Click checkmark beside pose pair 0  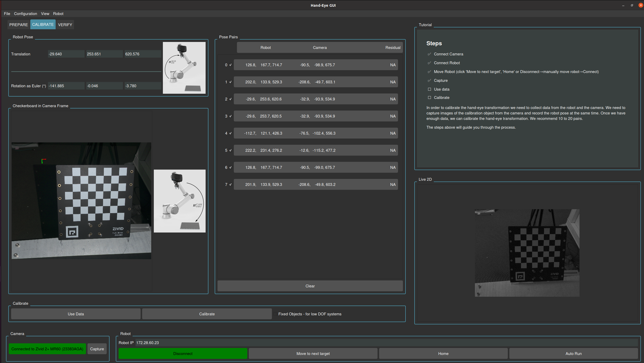pyautogui.click(x=230, y=65)
